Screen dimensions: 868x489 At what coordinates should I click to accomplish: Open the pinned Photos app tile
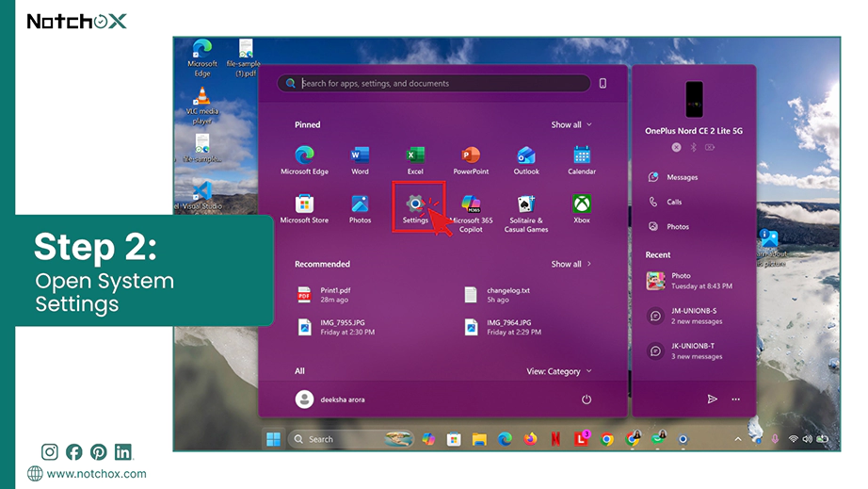[x=360, y=209]
